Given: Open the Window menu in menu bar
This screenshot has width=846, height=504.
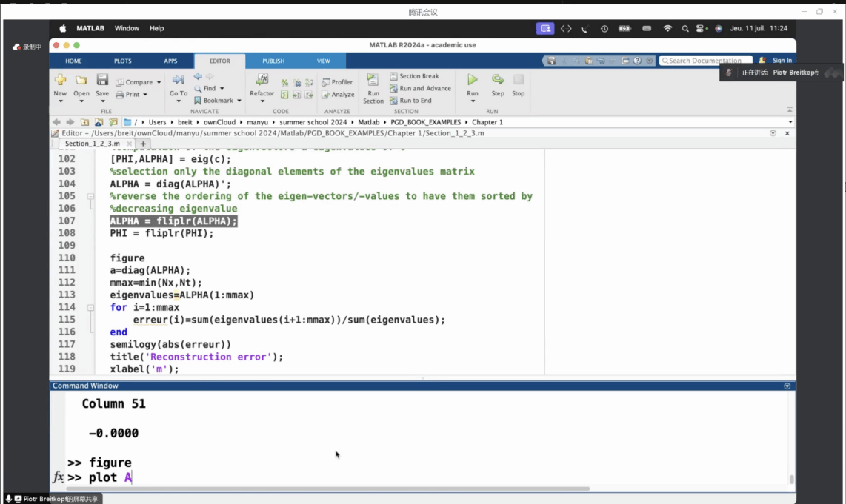Looking at the screenshot, I should 127,28.
